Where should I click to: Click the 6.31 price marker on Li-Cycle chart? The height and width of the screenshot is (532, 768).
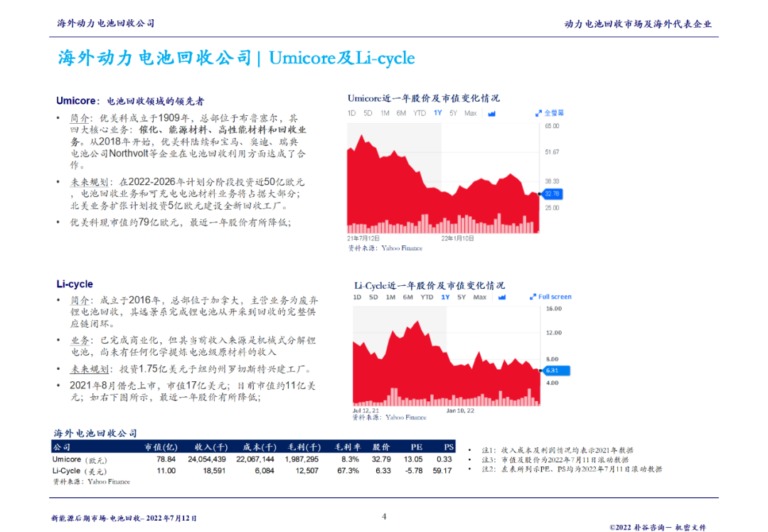click(x=556, y=371)
